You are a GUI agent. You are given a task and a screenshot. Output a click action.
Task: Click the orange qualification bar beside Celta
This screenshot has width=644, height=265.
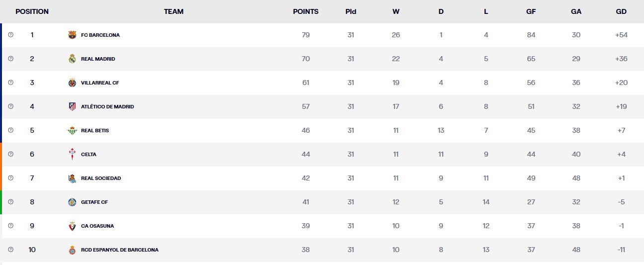click(1, 155)
